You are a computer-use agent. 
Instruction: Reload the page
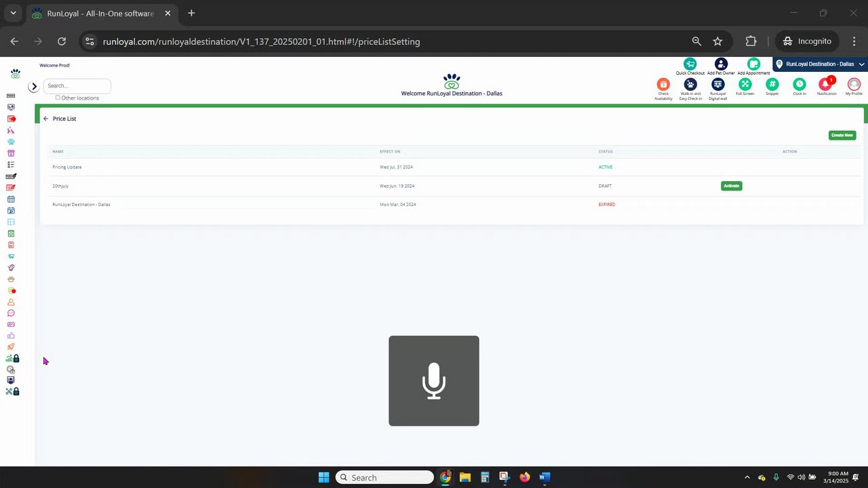click(x=62, y=41)
